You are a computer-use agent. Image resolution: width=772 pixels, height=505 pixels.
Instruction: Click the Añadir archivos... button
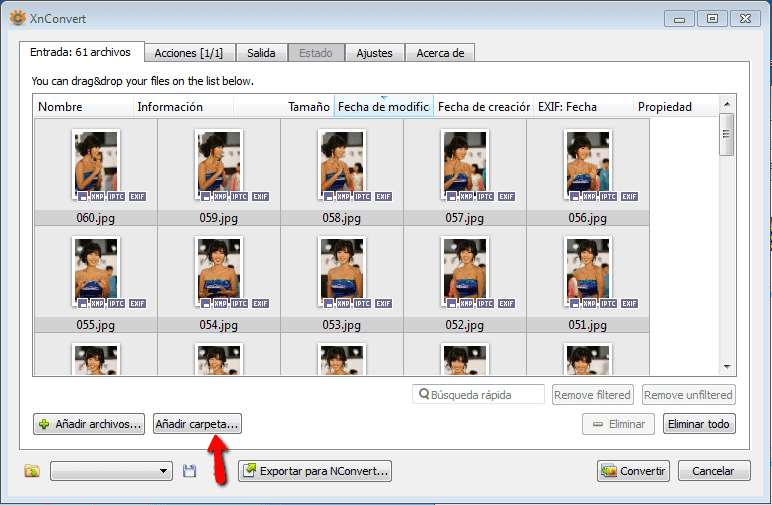pos(89,424)
